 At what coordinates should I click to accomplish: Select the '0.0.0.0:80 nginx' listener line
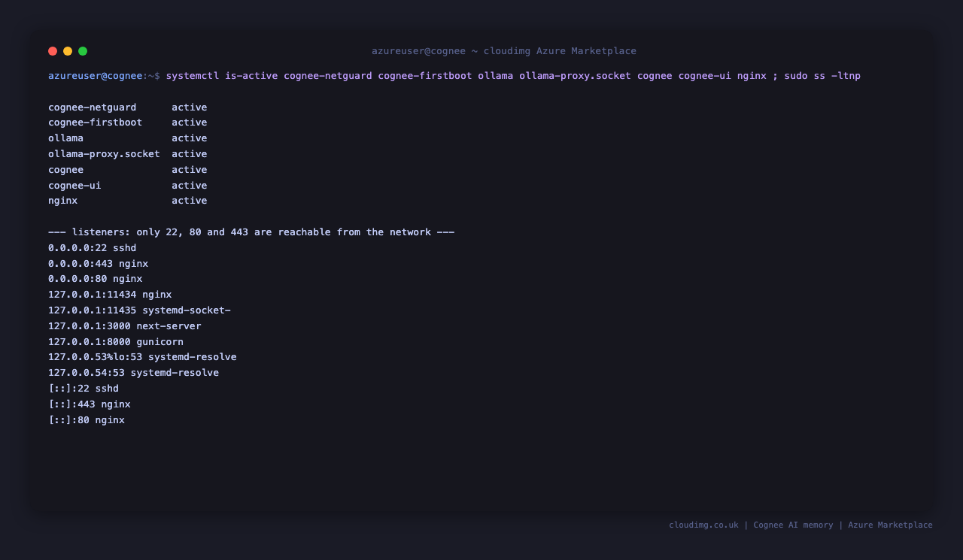(x=96, y=279)
